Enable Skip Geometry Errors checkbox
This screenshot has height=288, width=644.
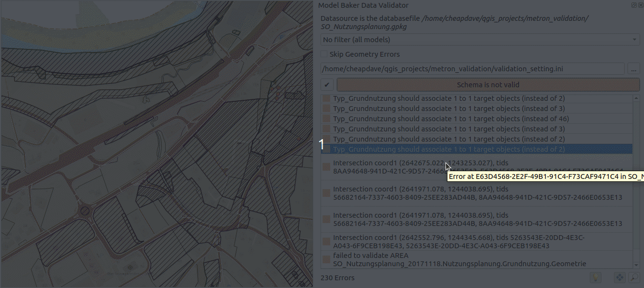[x=324, y=54]
